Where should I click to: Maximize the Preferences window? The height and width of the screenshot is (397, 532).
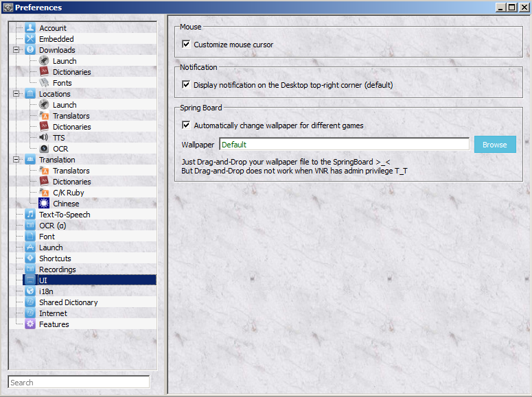point(512,7)
